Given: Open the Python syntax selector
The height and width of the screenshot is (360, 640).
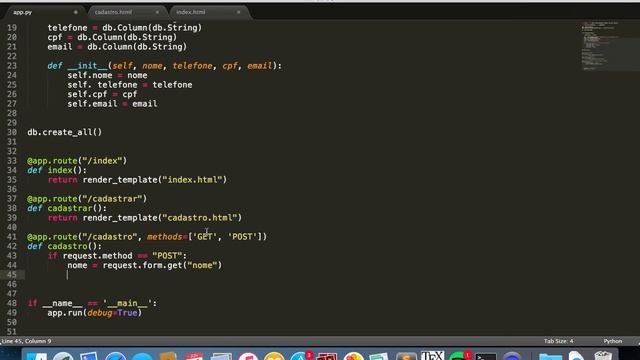Looking at the screenshot, I should coord(613,341).
